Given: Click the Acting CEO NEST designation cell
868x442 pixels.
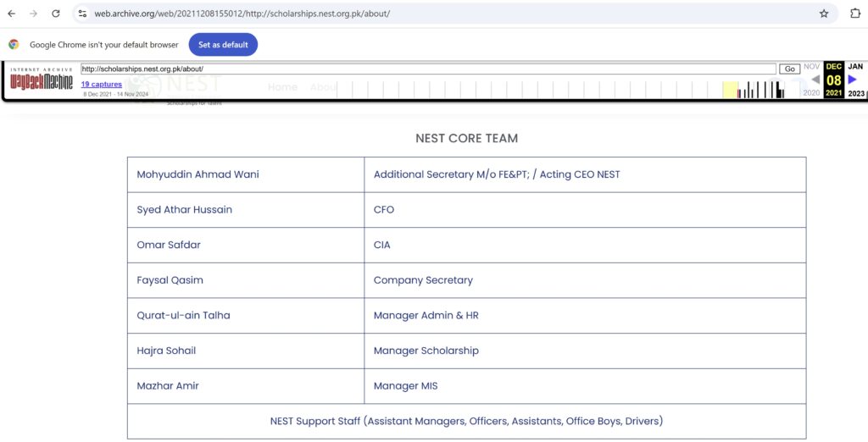Looking at the screenshot, I should click(585, 174).
